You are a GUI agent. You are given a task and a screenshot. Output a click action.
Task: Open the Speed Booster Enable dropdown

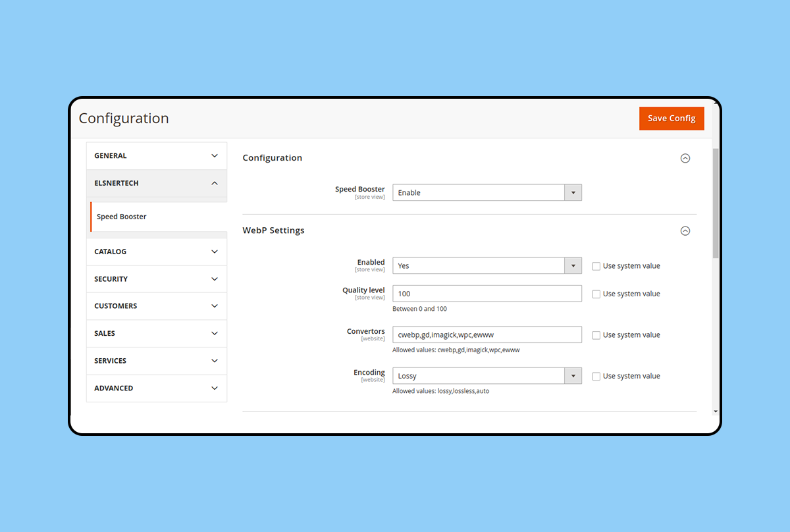(x=487, y=193)
